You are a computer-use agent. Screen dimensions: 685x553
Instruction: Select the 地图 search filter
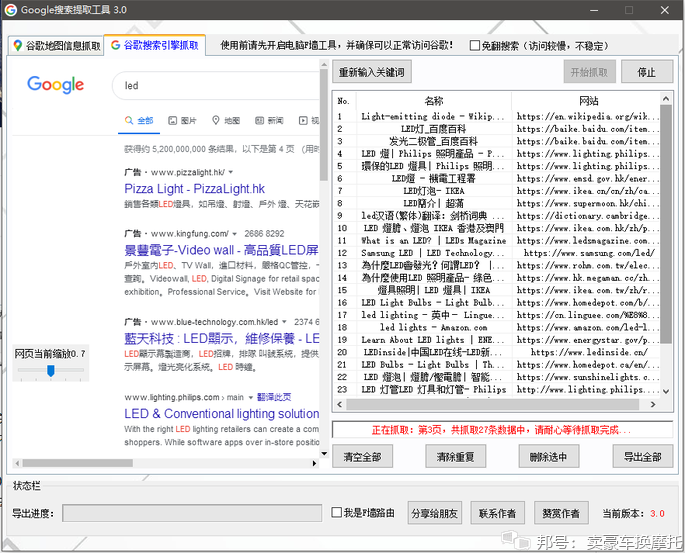tap(226, 121)
